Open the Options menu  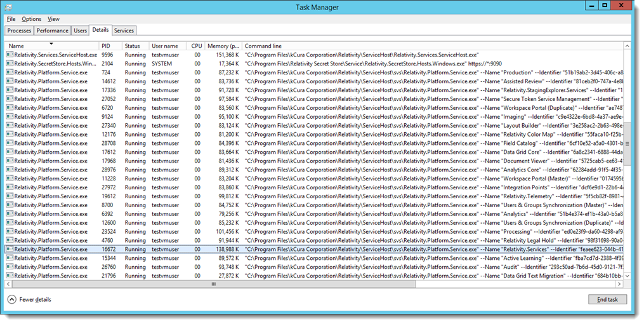point(32,19)
